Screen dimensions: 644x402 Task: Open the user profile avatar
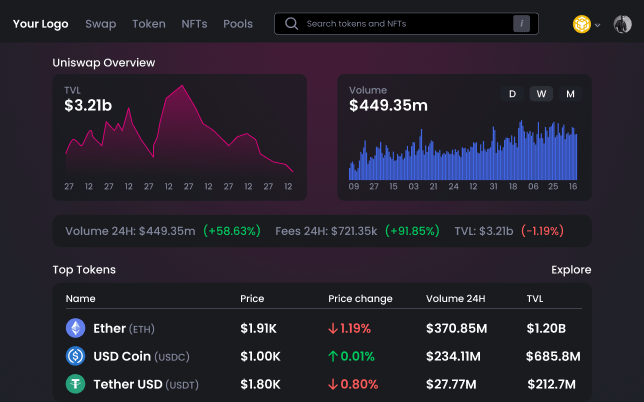621,24
